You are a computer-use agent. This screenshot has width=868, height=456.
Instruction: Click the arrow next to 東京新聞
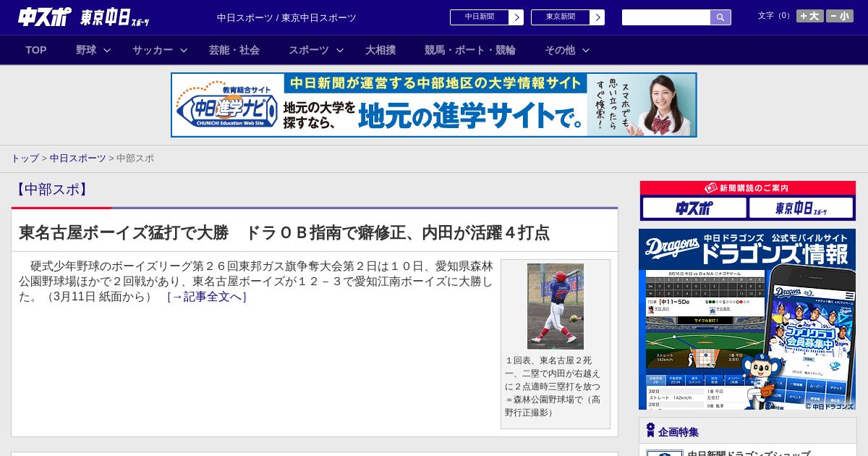point(597,17)
